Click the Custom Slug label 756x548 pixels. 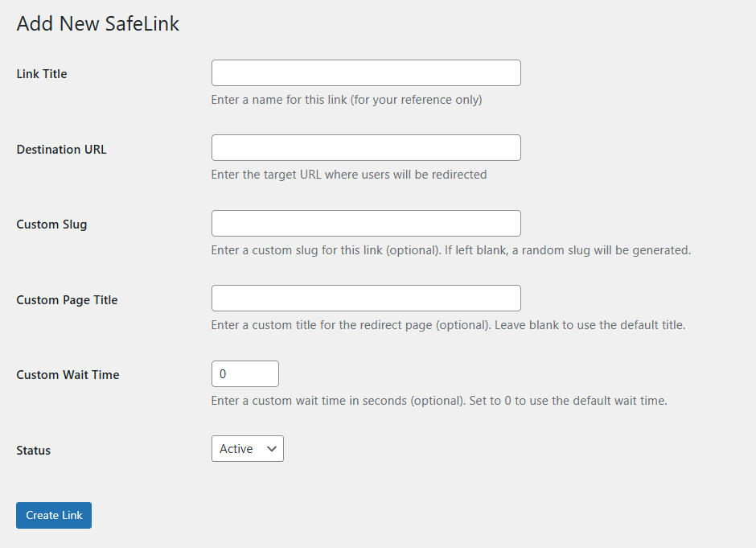(51, 225)
